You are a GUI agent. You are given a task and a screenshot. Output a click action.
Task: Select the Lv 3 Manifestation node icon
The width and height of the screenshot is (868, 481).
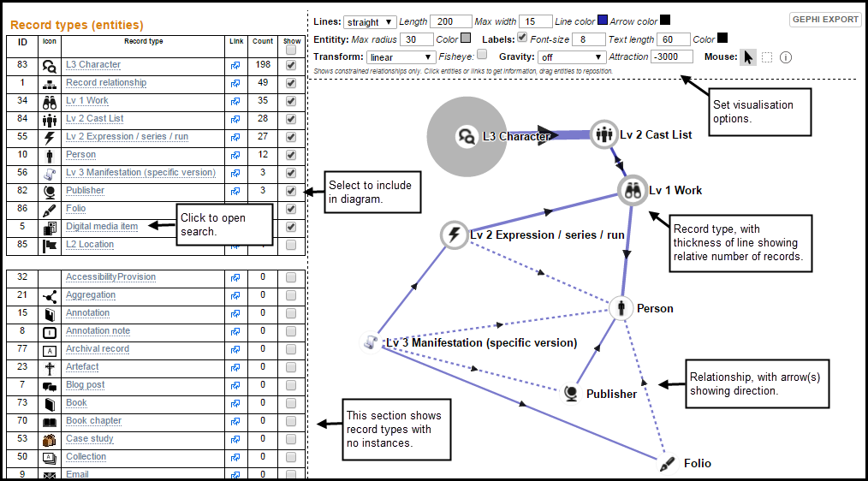point(371,342)
